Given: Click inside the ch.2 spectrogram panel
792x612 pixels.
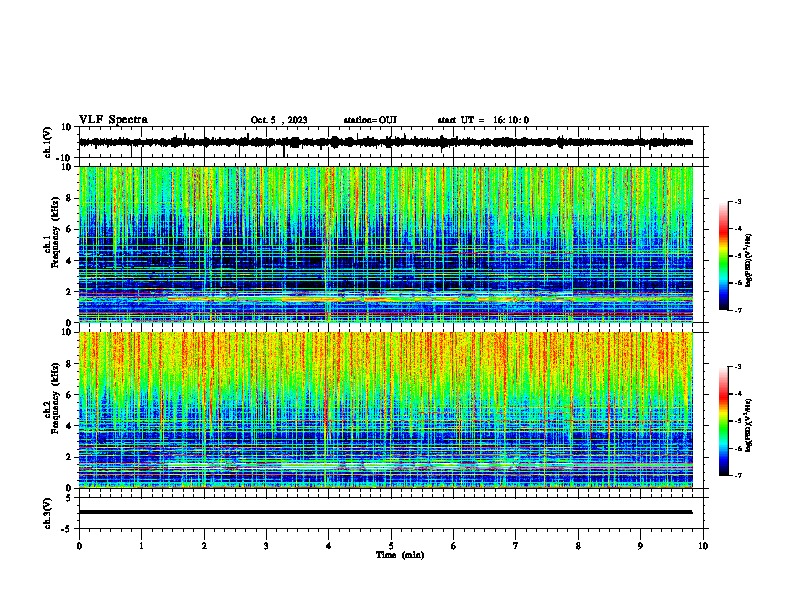Looking at the screenshot, I should tap(385, 410).
